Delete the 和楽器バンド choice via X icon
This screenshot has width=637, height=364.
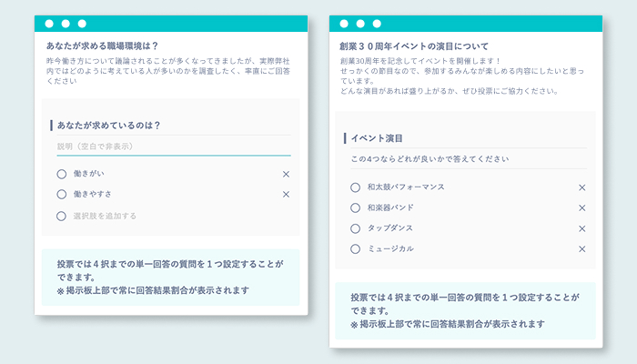[x=582, y=207]
